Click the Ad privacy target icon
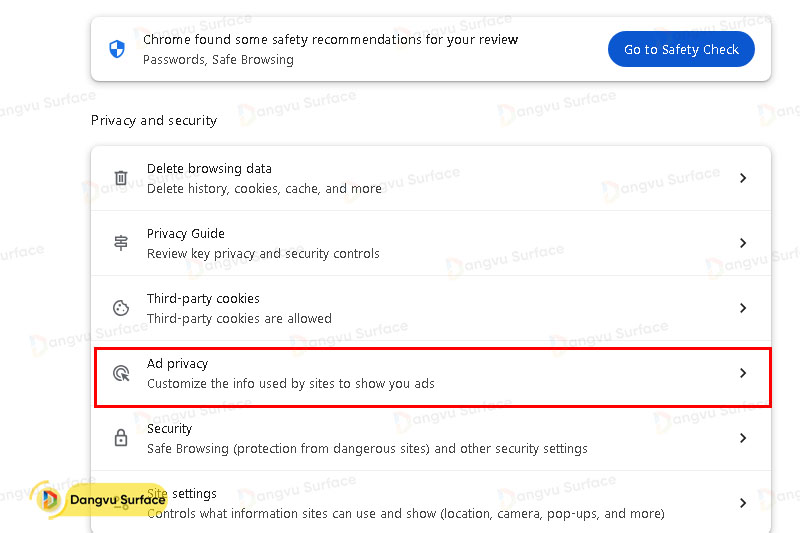Image resolution: width=800 pixels, height=533 pixels. [121, 373]
